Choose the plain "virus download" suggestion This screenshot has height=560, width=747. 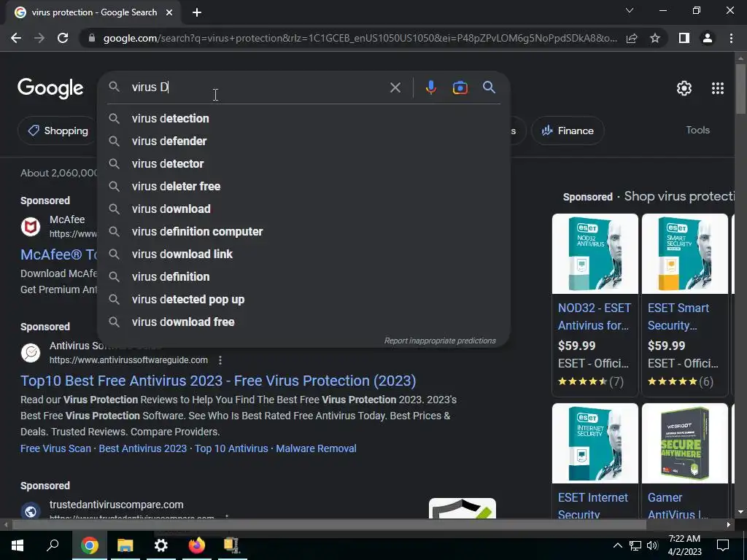(303, 209)
